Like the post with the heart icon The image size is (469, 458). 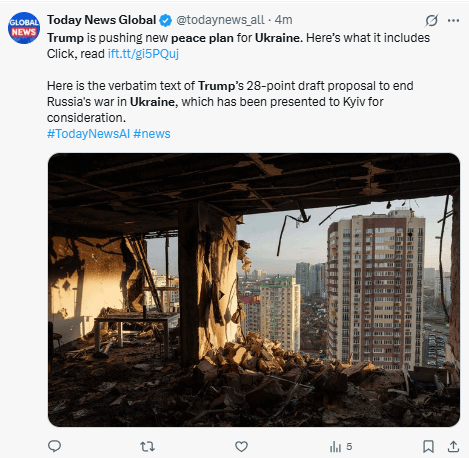(x=241, y=446)
